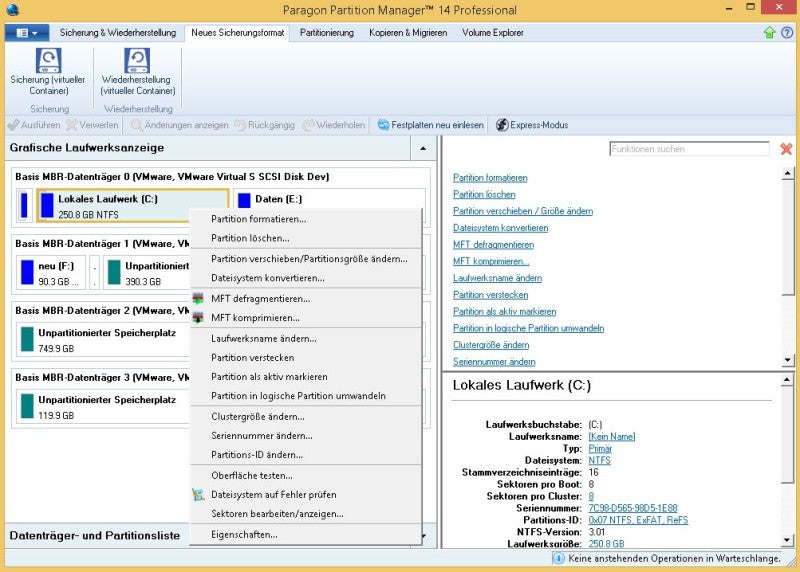The width and height of the screenshot is (800, 572).
Task: Click properties panel scroll down arrow
Action: pyautogui.click(x=788, y=540)
